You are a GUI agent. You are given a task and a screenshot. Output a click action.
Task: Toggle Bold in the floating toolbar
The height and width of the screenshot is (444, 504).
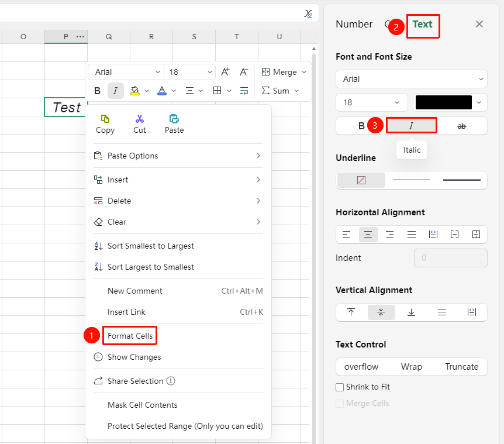click(x=98, y=91)
